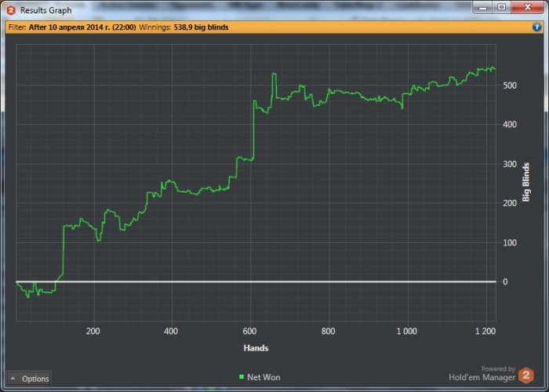Screen dimensions: 549x392
Task: Expand the Options panel
Action: (29, 379)
